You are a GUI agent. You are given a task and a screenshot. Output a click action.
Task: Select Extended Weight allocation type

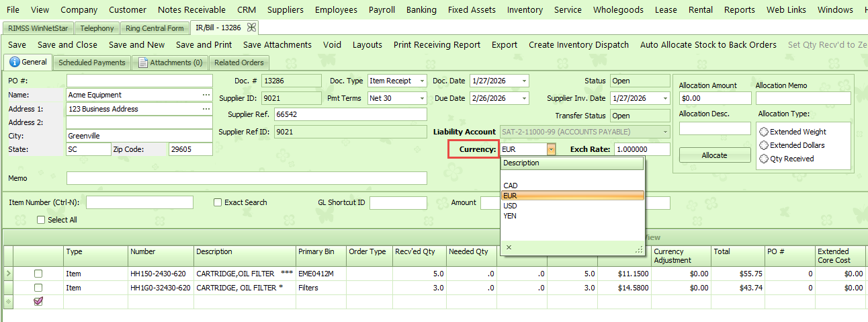point(764,132)
